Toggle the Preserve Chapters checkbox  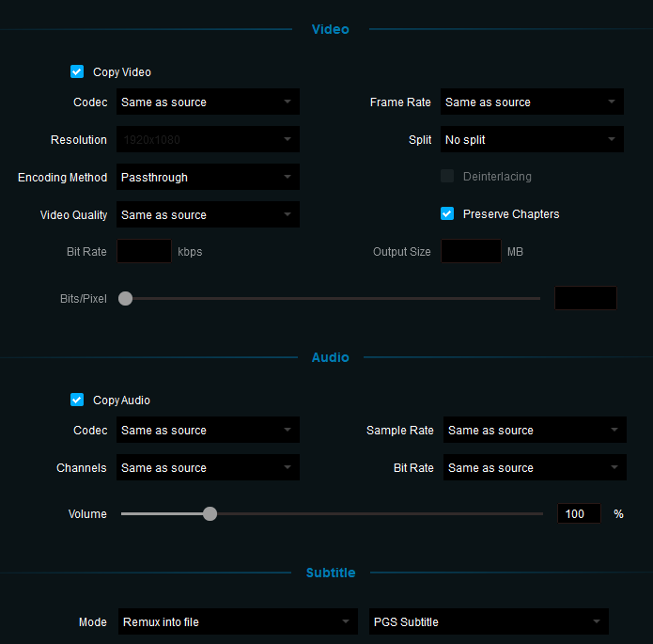click(447, 213)
